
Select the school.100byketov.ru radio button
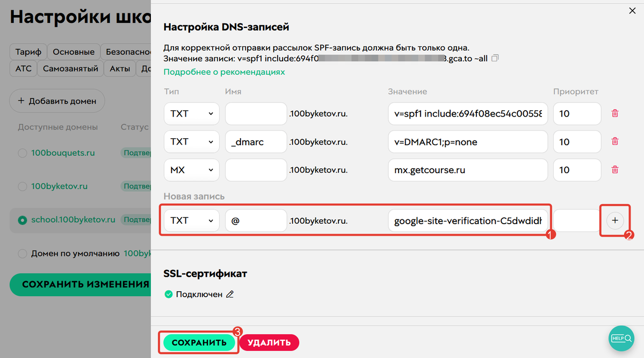coord(22,220)
